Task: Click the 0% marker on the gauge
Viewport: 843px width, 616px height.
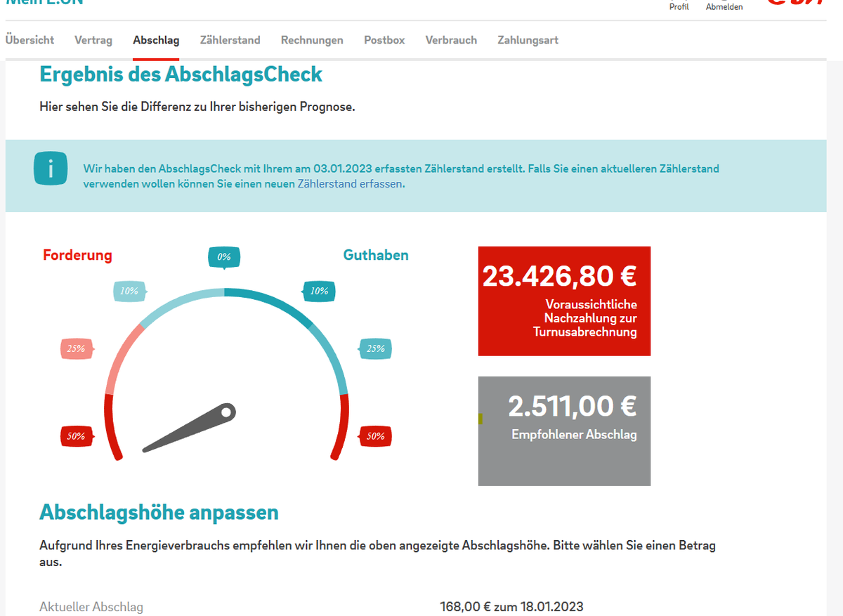Action: (x=224, y=257)
